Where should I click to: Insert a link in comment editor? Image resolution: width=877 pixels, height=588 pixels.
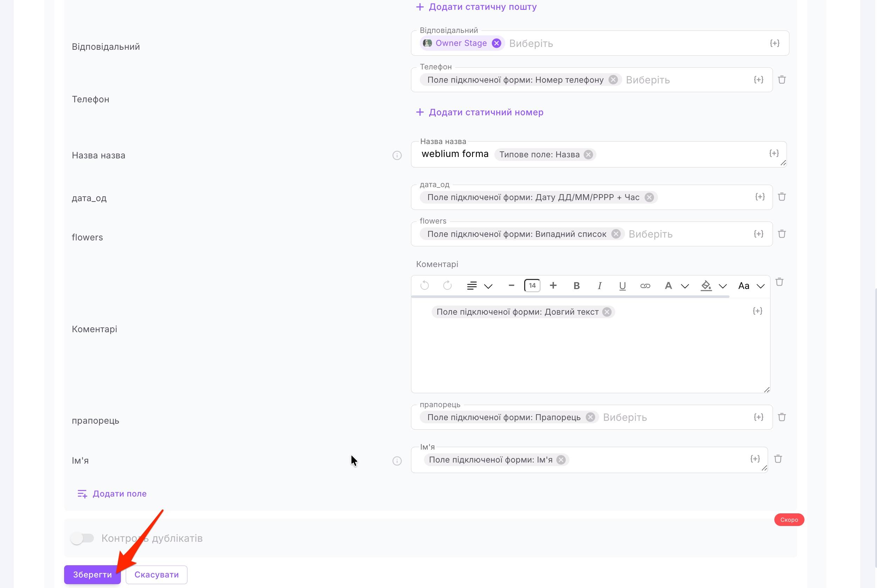pyautogui.click(x=645, y=286)
